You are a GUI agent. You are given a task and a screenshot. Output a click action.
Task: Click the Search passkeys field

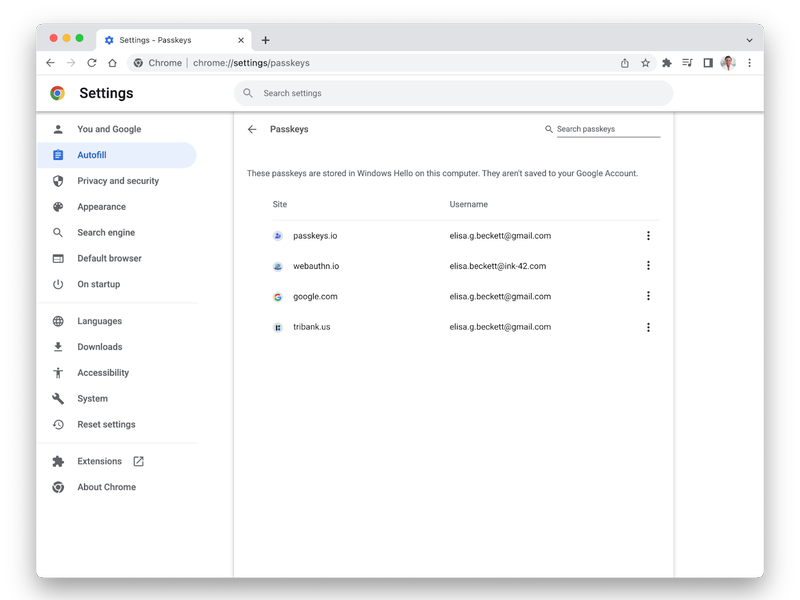[x=605, y=129]
